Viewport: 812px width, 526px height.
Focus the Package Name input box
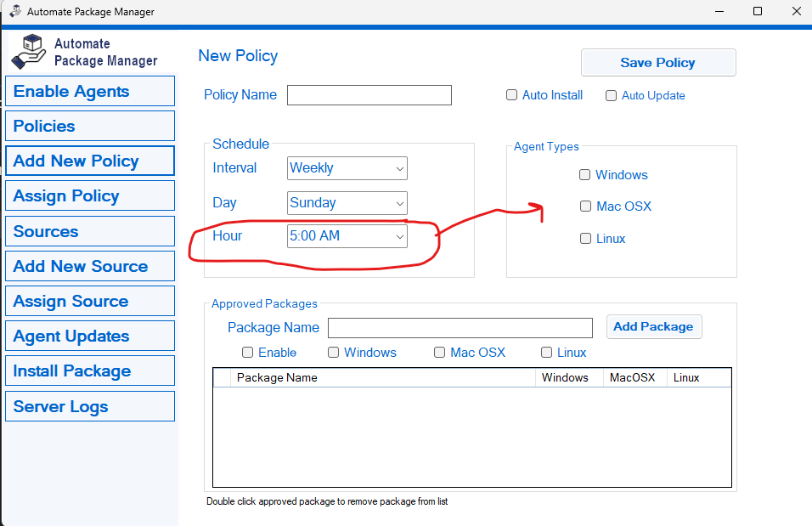pos(460,328)
